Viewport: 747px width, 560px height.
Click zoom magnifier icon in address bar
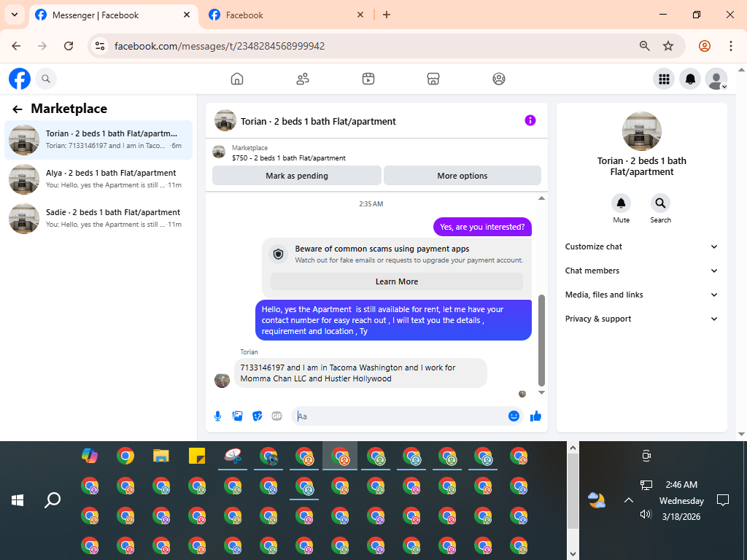pos(644,46)
